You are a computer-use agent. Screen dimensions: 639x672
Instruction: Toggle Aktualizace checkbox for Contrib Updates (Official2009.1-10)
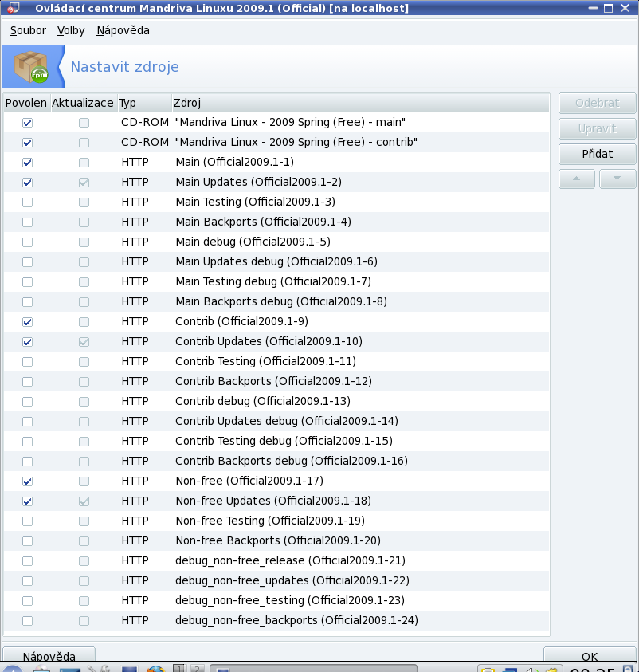pos(84,341)
